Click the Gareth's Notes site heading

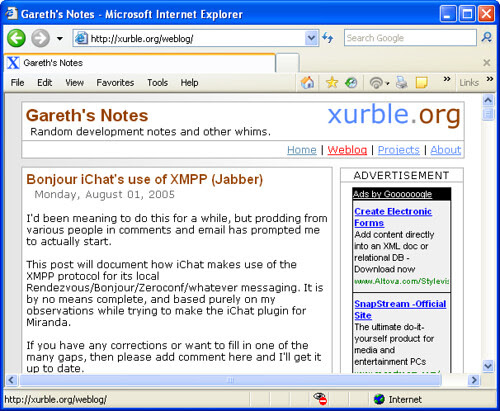[87, 115]
